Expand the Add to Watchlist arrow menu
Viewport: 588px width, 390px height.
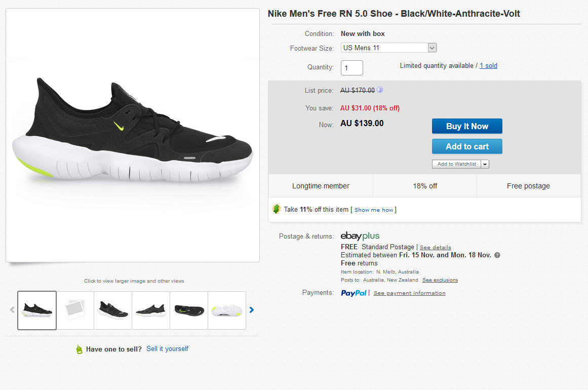(485, 164)
